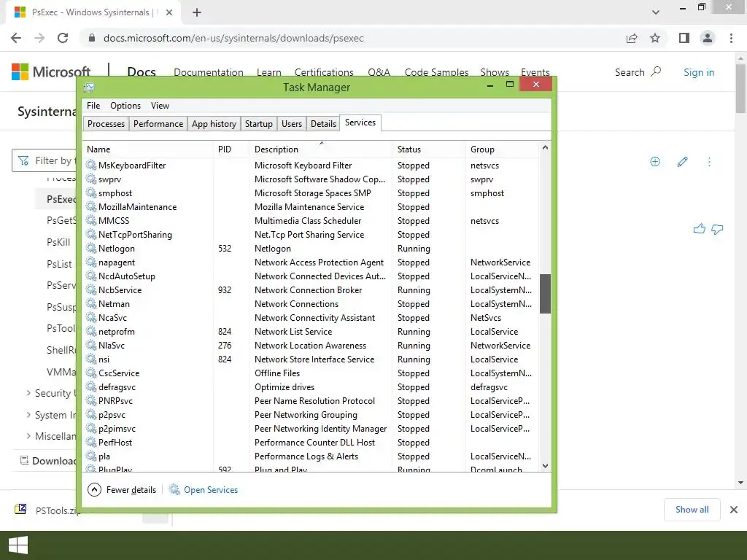The width and height of the screenshot is (747, 560).
Task: Open the Code Samples link in Docs header
Action: click(x=436, y=72)
